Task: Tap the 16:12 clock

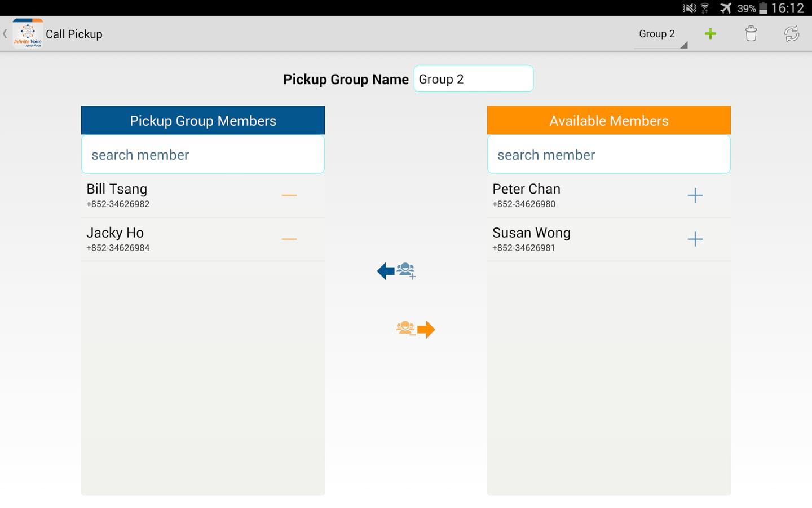Action: [788, 8]
